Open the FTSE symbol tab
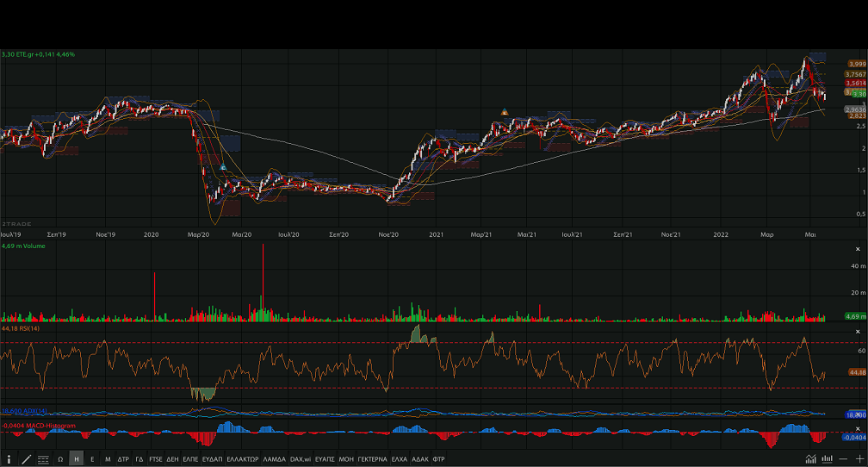Image resolution: width=868 pixels, height=467 pixels. click(x=157, y=459)
